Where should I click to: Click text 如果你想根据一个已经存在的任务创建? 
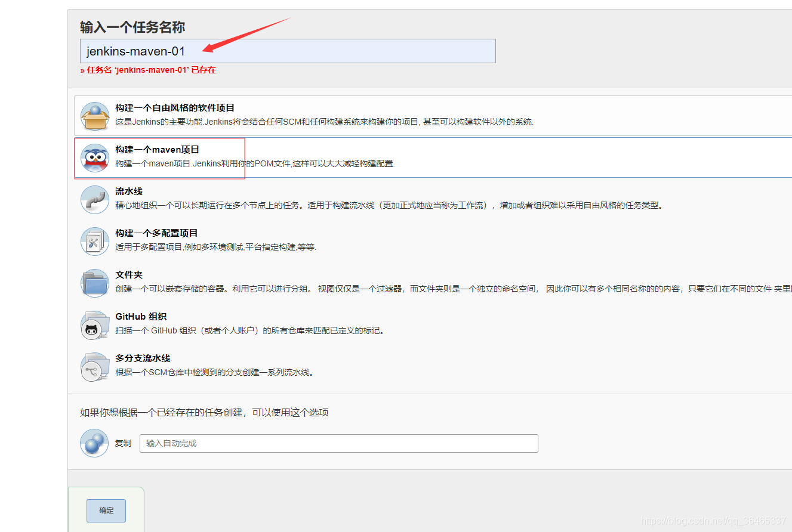point(204,413)
